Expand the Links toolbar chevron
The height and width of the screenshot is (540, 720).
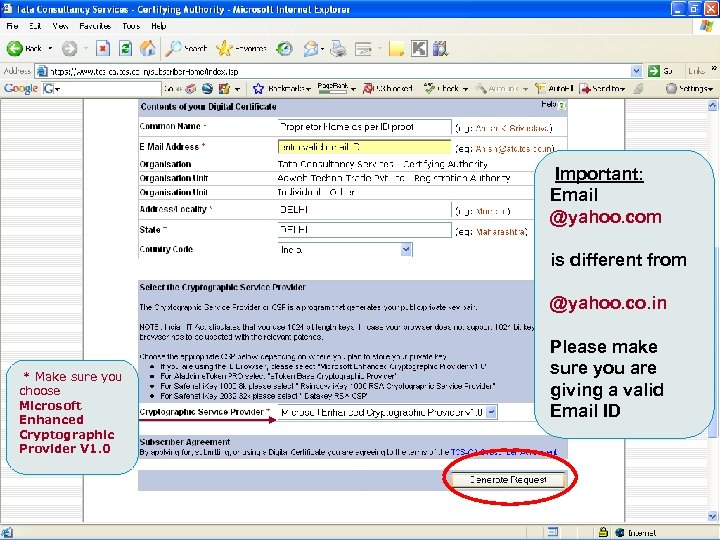point(714,69)
